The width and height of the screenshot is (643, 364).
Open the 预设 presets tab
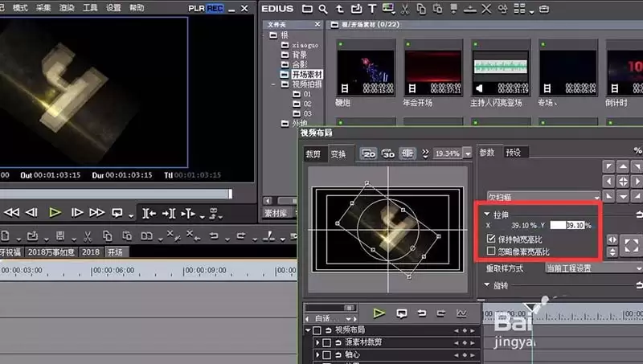click(513, 153)
